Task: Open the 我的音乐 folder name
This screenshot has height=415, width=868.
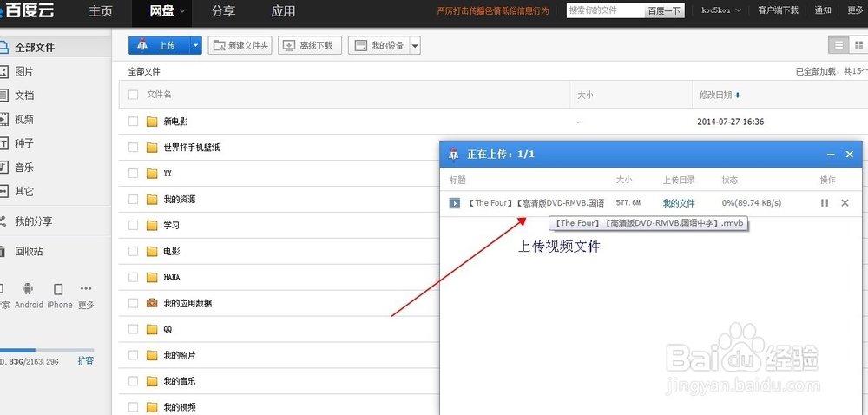Action: tap(180, 381)
